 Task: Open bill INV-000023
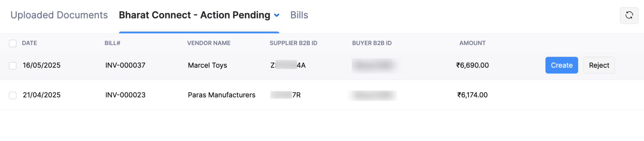point(125,95)
